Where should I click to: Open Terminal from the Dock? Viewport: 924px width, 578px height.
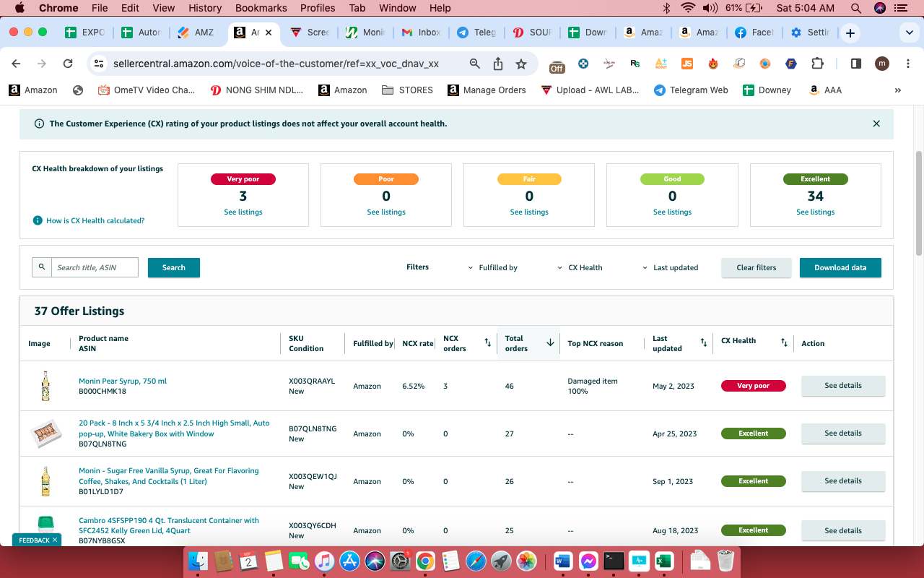(614, 561)
